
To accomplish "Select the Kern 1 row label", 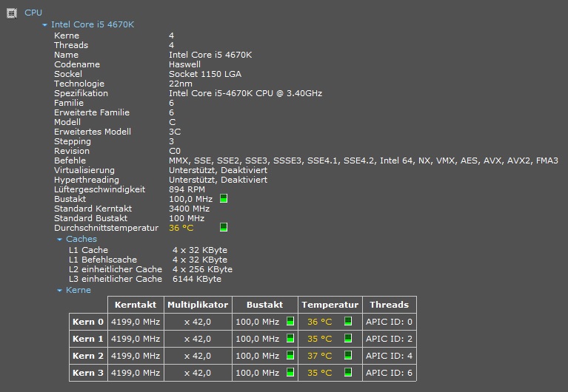I will tap(88, 339).
